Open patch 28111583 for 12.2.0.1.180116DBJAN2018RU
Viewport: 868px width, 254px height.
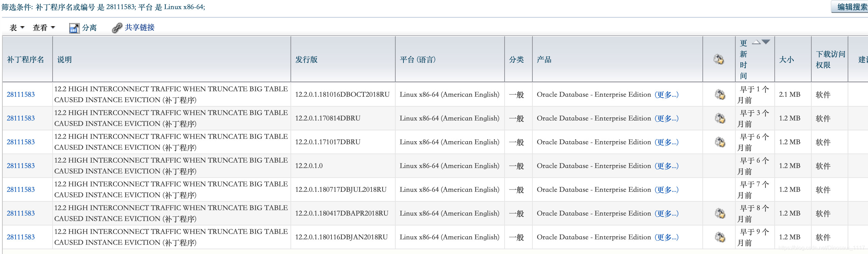[21, 237]
